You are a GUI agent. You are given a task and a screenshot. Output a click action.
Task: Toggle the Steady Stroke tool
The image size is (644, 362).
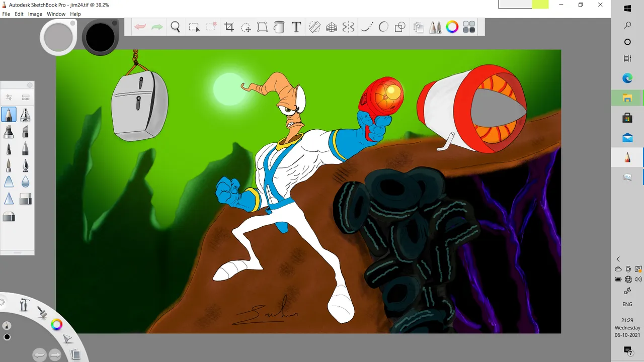pyautogui.click(x=367, y=27)
